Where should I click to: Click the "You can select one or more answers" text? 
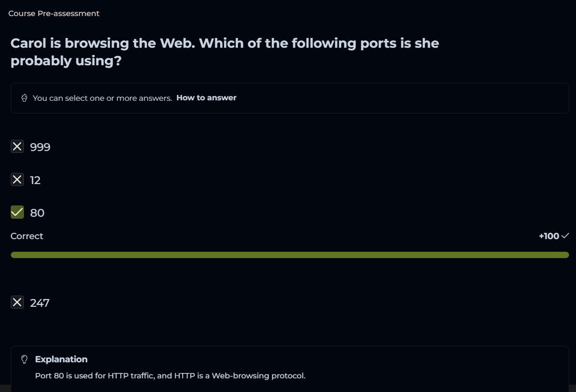102,98
